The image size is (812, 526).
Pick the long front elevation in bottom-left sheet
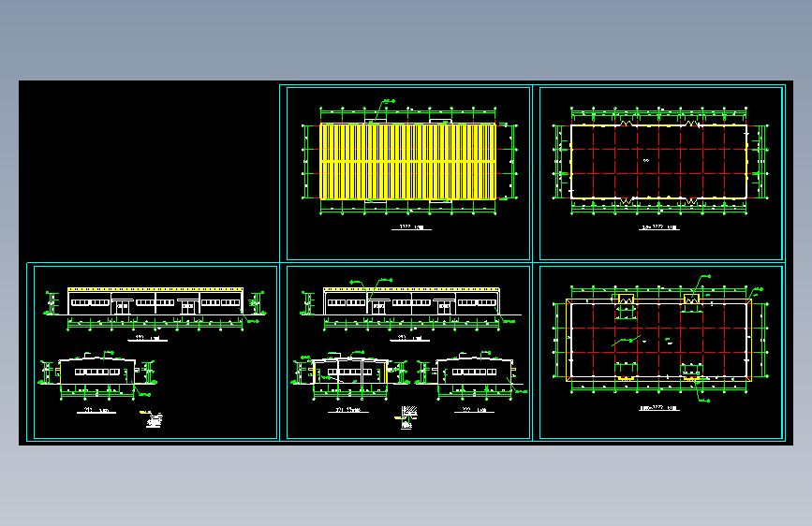point(155,301)
